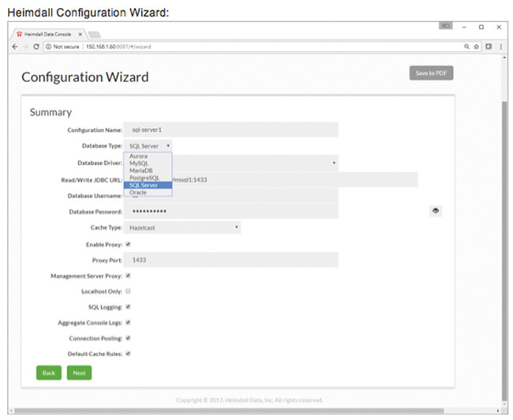The image size is (513, 420).
Task: Click the browser reload page icon
Action: coord(36,47)
